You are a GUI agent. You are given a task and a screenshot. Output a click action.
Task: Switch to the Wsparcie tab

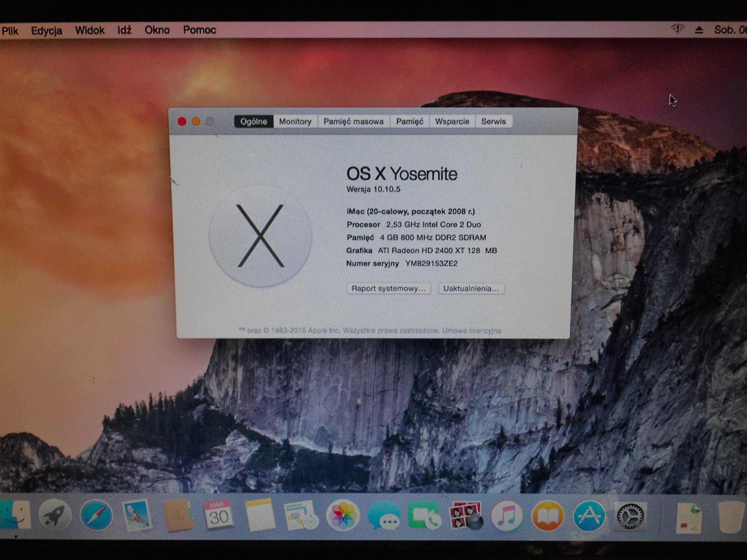452,121
